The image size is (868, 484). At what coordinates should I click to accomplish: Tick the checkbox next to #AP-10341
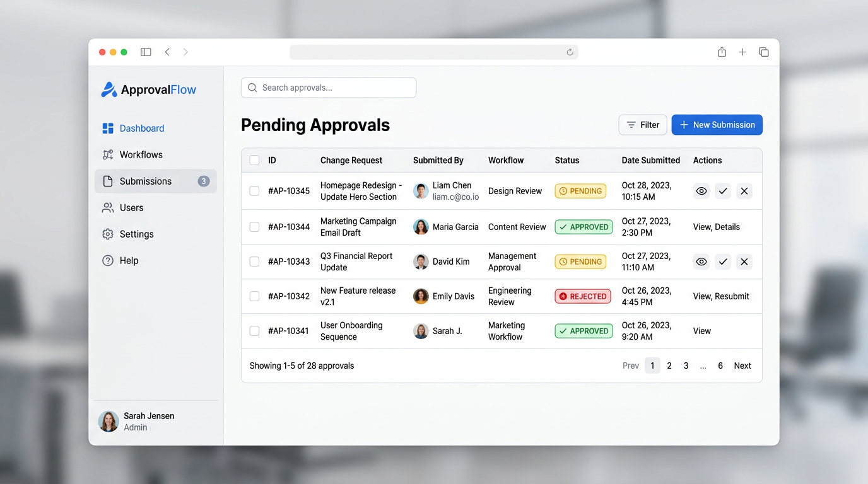[x=254, y=331]
